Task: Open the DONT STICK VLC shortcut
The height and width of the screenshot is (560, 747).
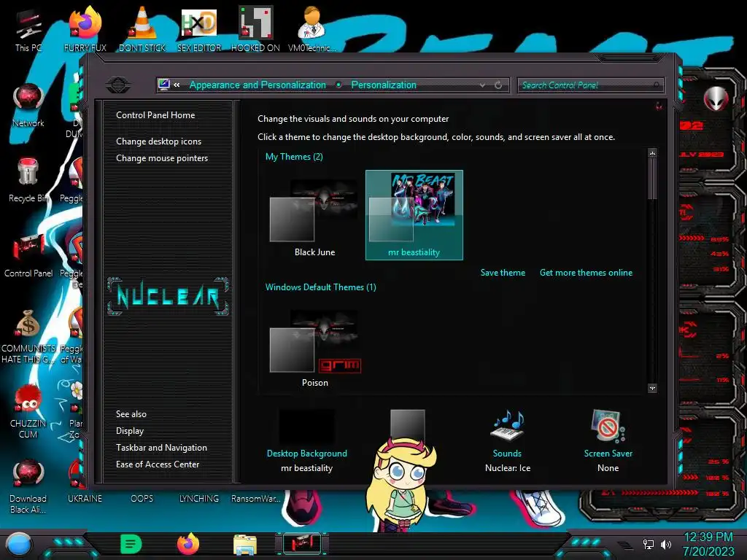Action: coord(142,29)
